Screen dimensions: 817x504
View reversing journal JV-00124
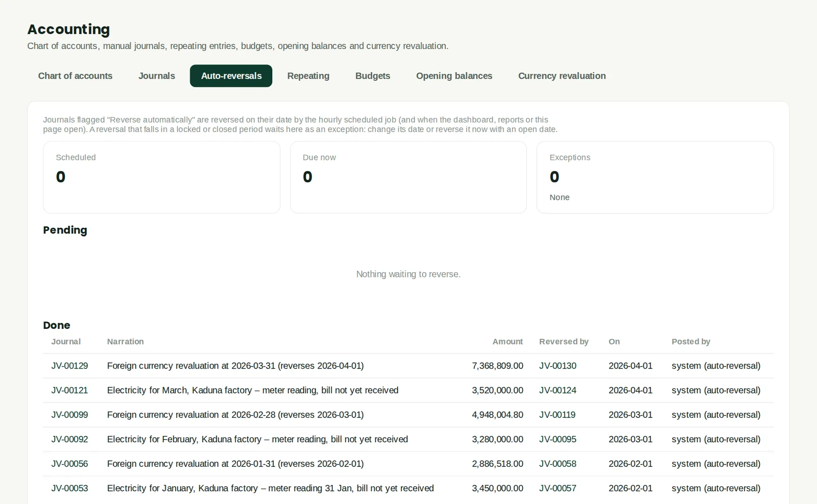click(x=558, y=391)
